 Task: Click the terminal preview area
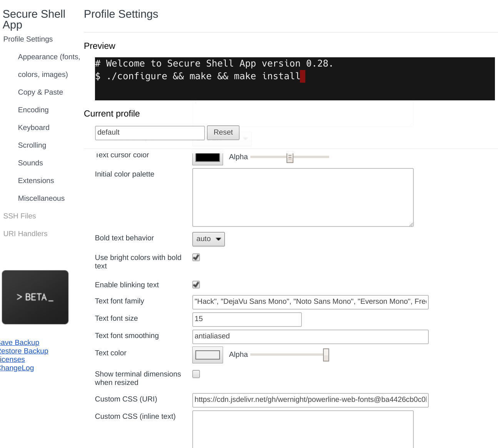[x=295, y=79]
